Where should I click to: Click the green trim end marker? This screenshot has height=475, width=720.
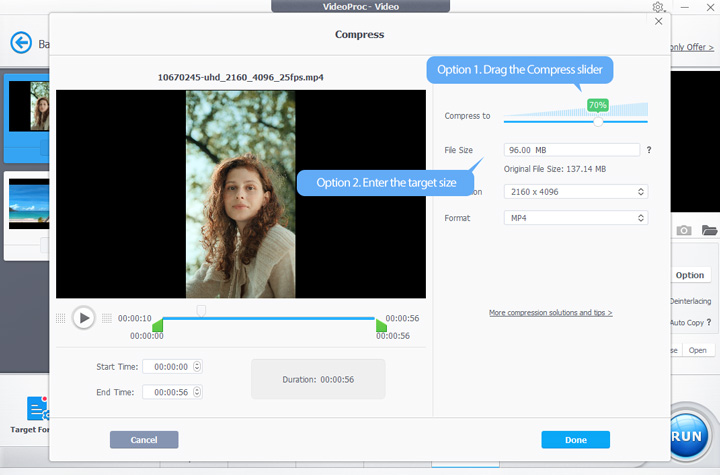[x=381, y=324]
